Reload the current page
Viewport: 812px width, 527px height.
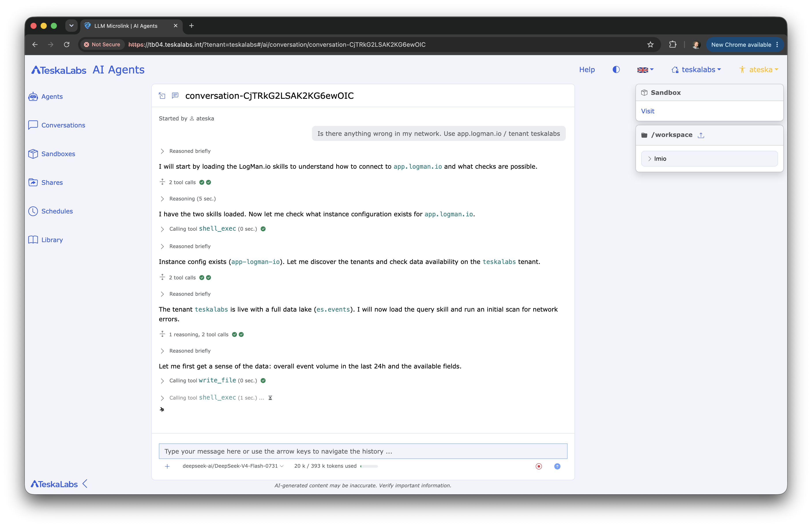pos(67,45)
